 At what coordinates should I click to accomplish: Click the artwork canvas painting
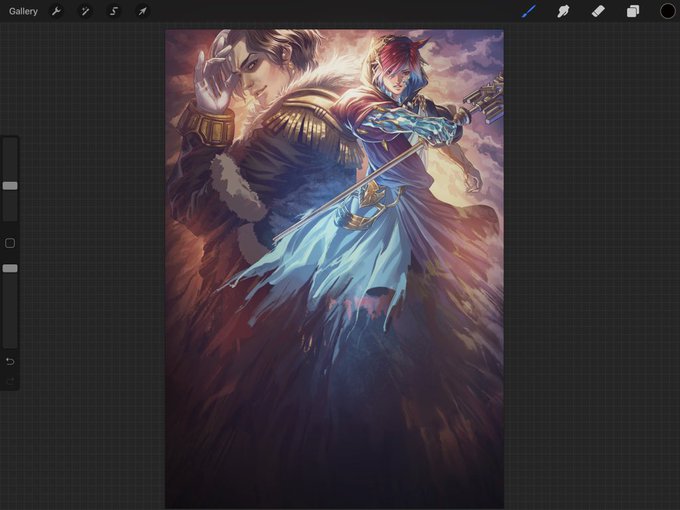point(334,269)
